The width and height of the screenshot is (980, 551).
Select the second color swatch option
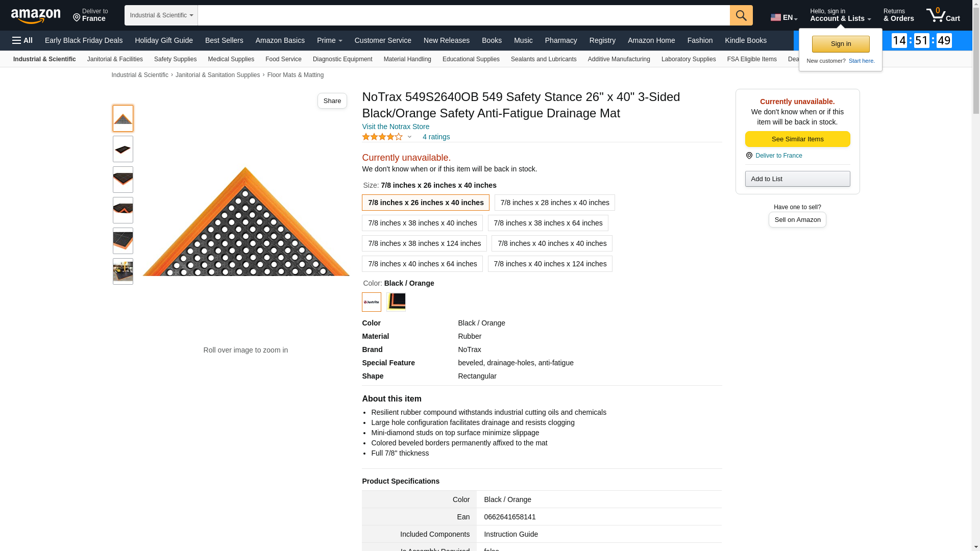396,302
